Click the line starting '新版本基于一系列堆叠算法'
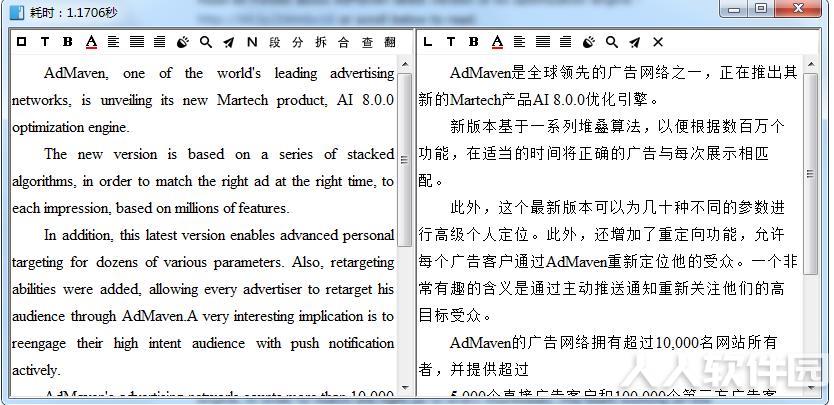The width and height of the screenshot is (834, 405). 618,127
